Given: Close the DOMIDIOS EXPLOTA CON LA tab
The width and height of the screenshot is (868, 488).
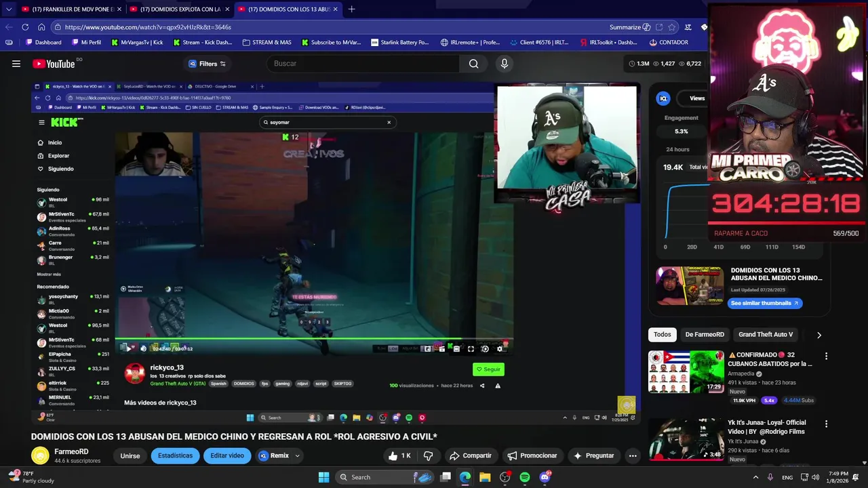Looking at the screenshot, I should click(x=226, y=9).
